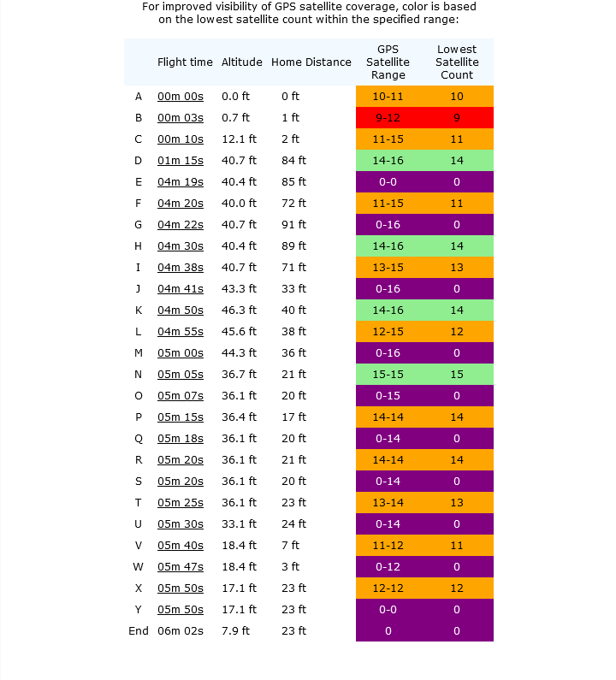
Task: Click the Lowest Satellite Count column header
Action: [x=457, y=62]
